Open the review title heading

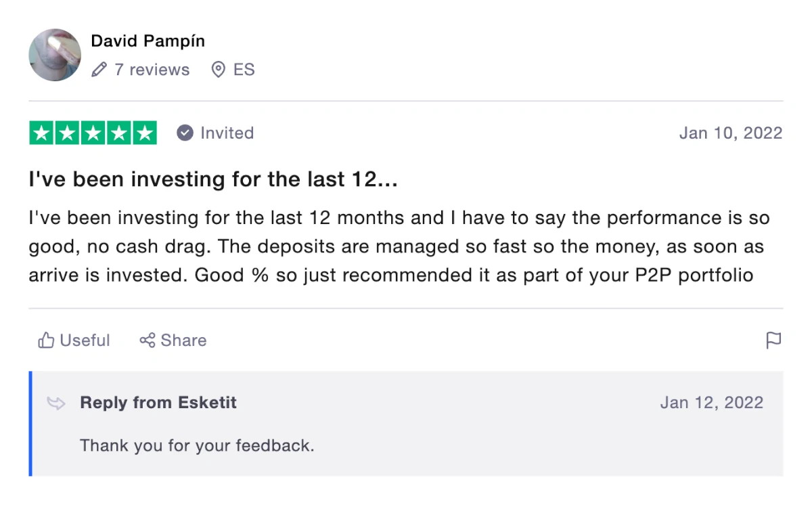(x=212, y=179)
